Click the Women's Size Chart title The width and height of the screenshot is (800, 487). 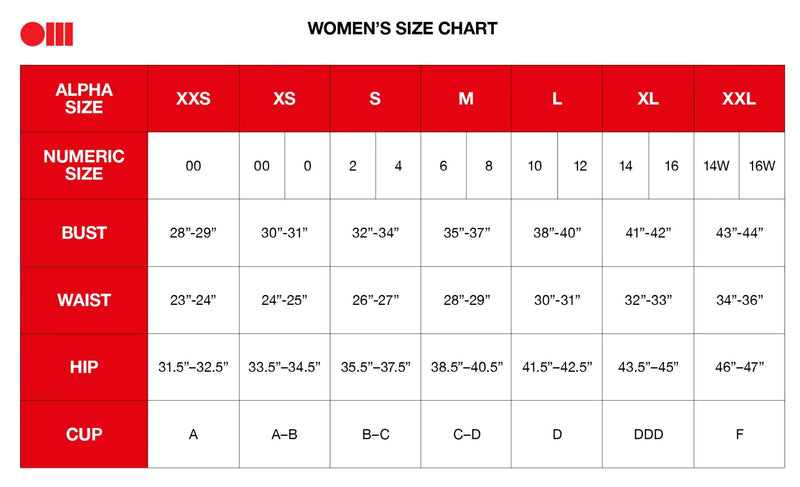click(402, 28)
